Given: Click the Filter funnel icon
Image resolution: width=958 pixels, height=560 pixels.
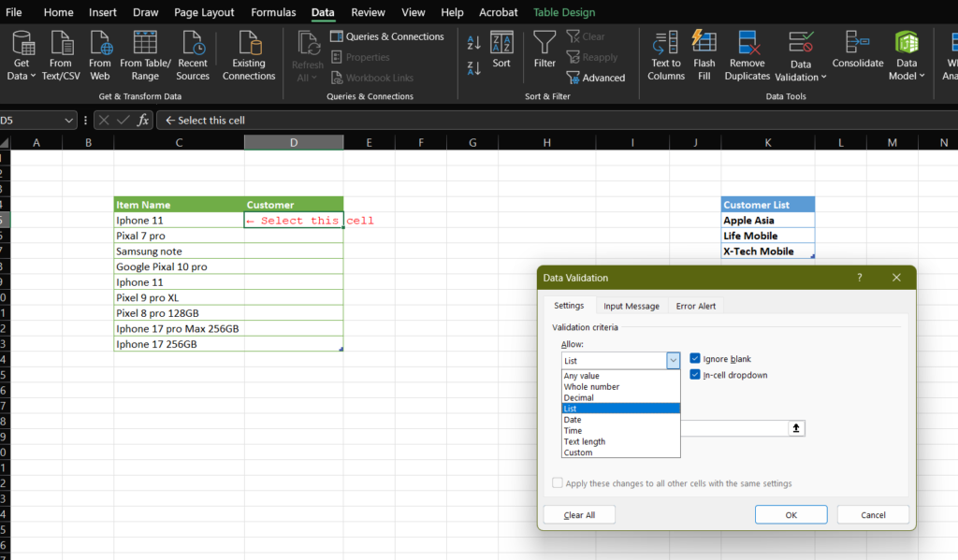Looking at the screenshot, I should (x=544, y=43).
